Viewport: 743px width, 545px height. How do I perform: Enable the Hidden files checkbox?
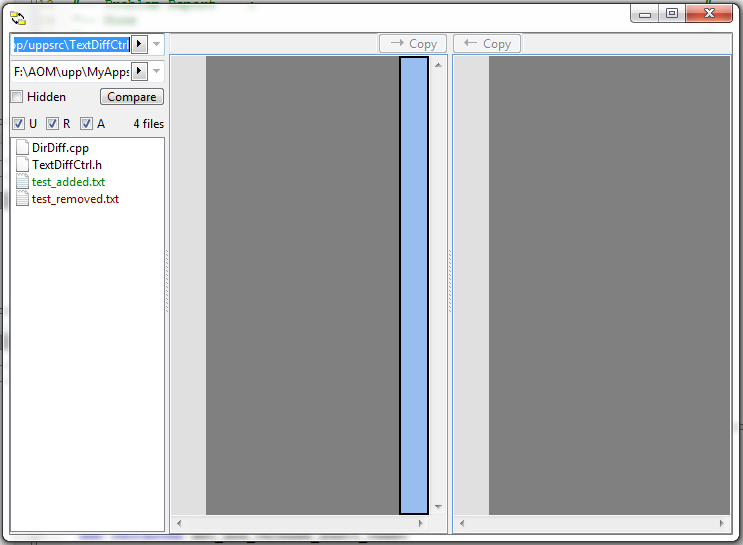coord(17,97)
